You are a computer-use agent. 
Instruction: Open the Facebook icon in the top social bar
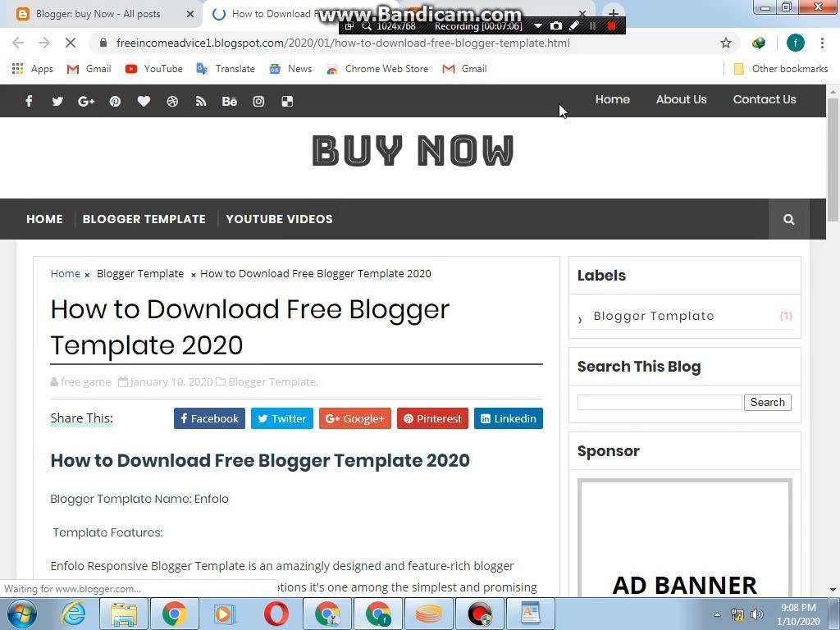click(29, 101)
